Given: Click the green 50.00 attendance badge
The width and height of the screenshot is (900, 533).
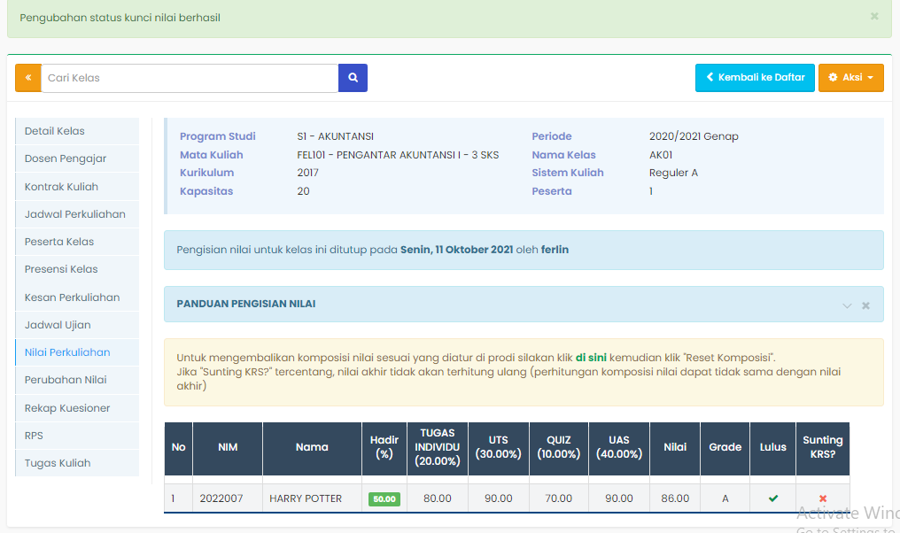Looking at the screenshot, I should tap(384, 499).
